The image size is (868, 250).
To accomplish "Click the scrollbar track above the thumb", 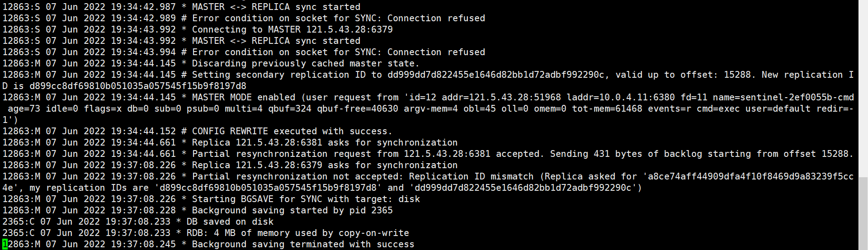I will coord(863,90).
